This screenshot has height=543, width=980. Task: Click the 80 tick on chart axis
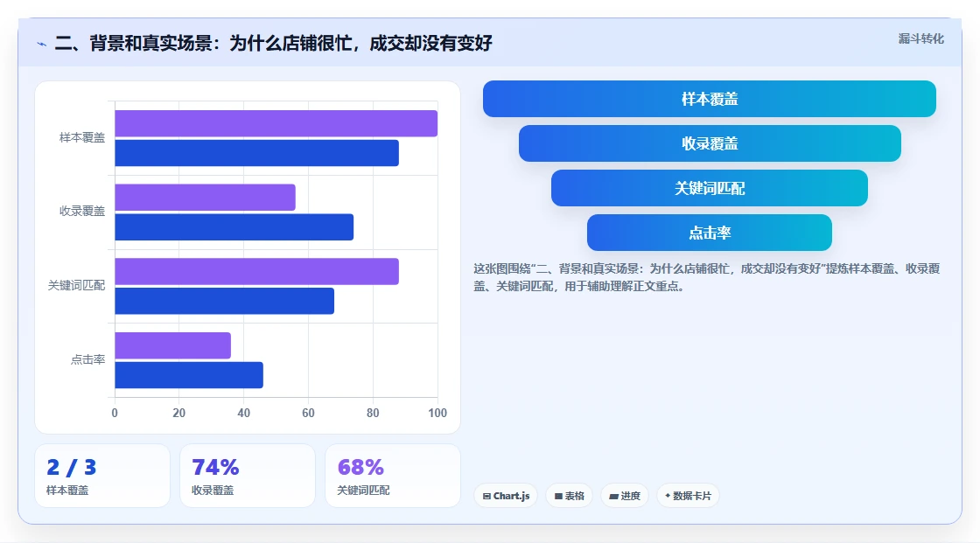point(373,413)
